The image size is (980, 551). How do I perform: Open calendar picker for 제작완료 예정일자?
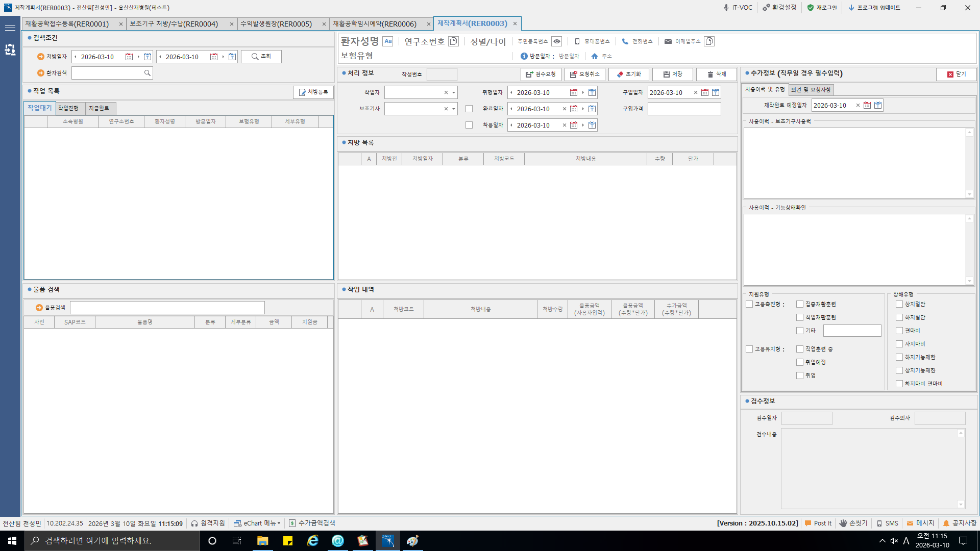pos(867,105)
